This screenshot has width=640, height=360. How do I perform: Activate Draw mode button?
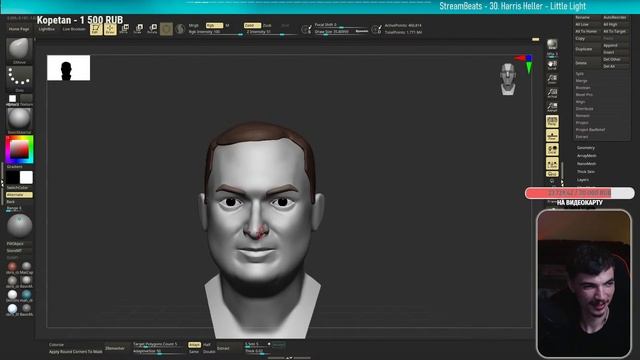pyautogui.click(x=110, y=29)
